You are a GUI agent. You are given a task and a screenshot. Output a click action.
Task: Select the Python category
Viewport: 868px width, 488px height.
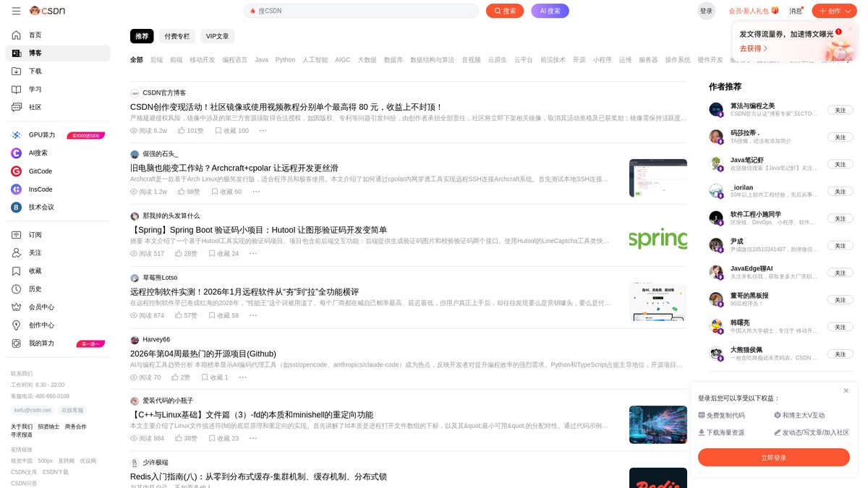(x=285, y=60)
